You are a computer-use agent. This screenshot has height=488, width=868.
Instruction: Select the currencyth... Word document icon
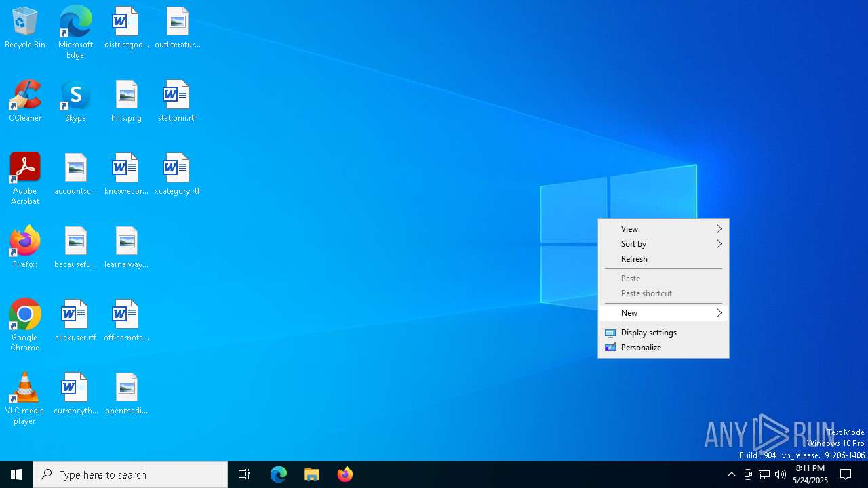click(x=75, y=394)
